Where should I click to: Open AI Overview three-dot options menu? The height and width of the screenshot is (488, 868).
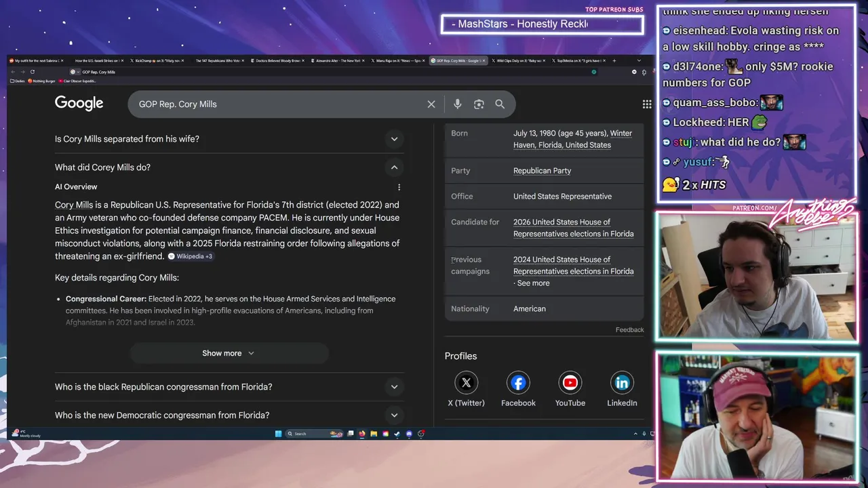[x=399, y=187]
